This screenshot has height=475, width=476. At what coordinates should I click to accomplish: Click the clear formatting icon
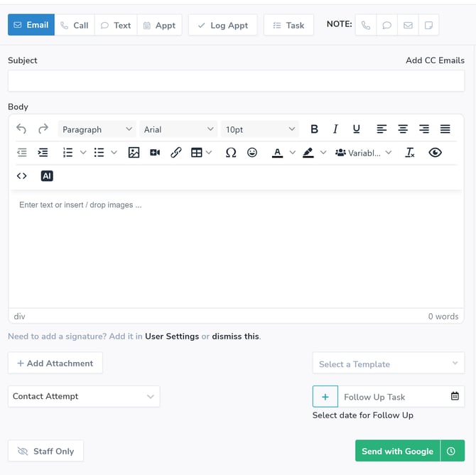coord(410,153)
